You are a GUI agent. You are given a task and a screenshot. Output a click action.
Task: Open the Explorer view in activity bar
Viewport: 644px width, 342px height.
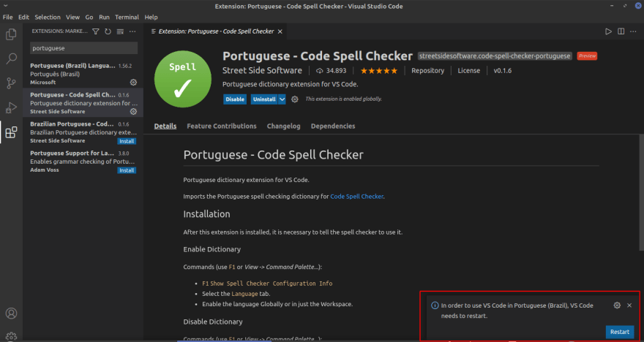[x=11, y=34]
